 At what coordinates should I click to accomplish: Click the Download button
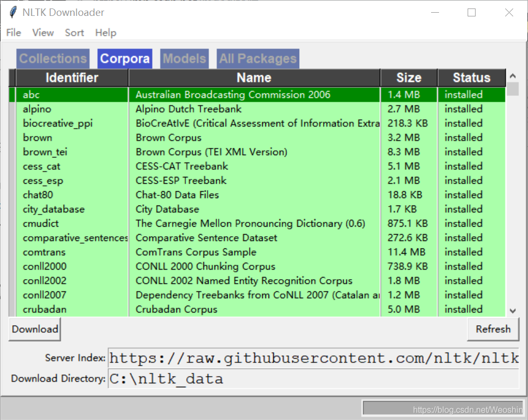34,329
